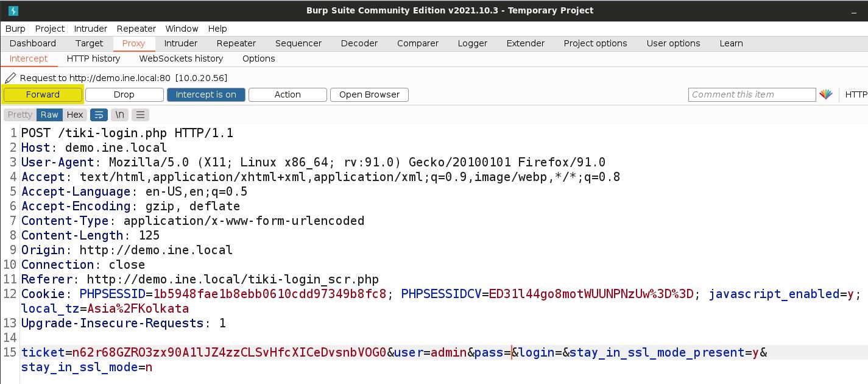This screenshot has height=384, width=868.
Task: Click the Comment this item field
Action: tap(752, 94)
